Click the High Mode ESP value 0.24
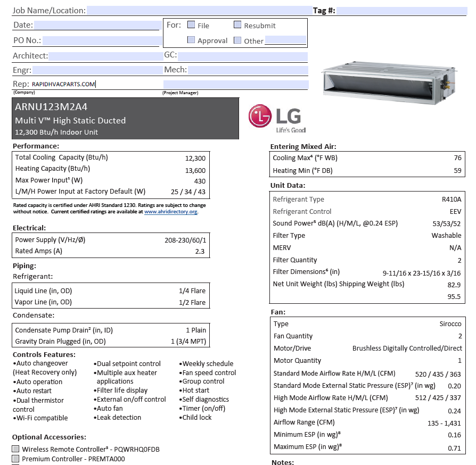The width and height of the screenshot is (476, 465). click(454, 411)
